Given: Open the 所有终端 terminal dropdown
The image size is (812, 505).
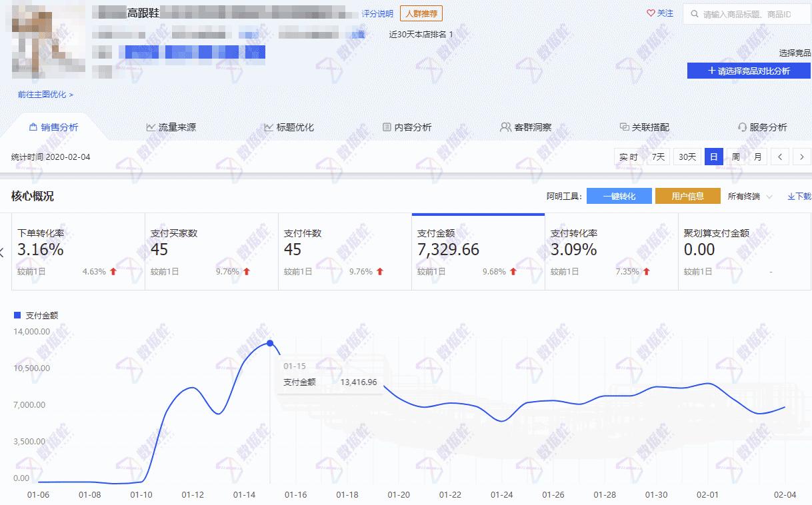Looking at the screenshot, I should click(750, 195).
